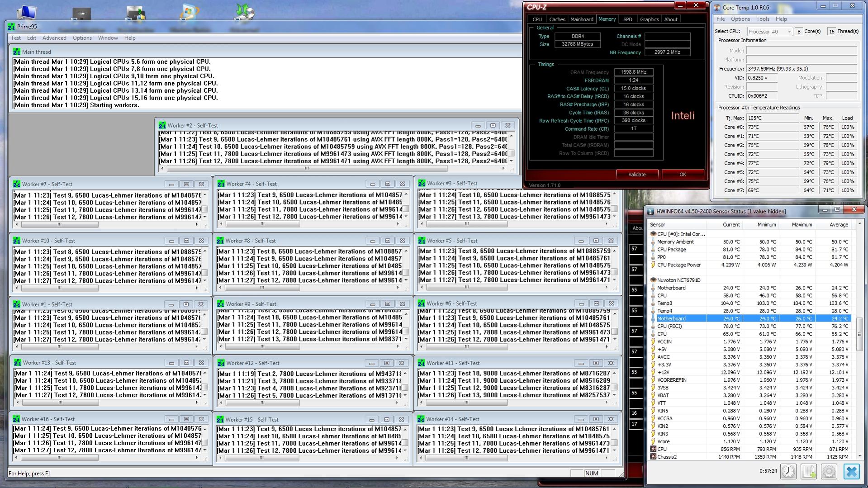Viewport: 868px width, 488px height.
Task: Click the HWiNFO sensor list scroll-down arrow
Action: tap(859, 456)
